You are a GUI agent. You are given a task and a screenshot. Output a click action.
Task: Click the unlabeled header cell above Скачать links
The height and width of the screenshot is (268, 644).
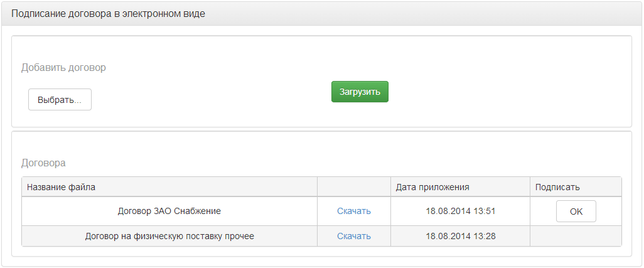pyautogui.click(x=353, y=187)
